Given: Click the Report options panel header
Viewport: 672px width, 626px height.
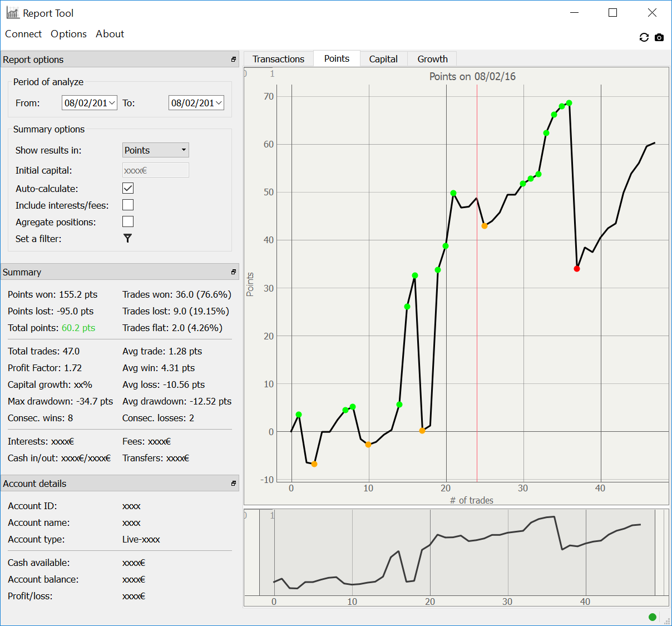Looking at the screenshot, I should (x=120, y=60).
